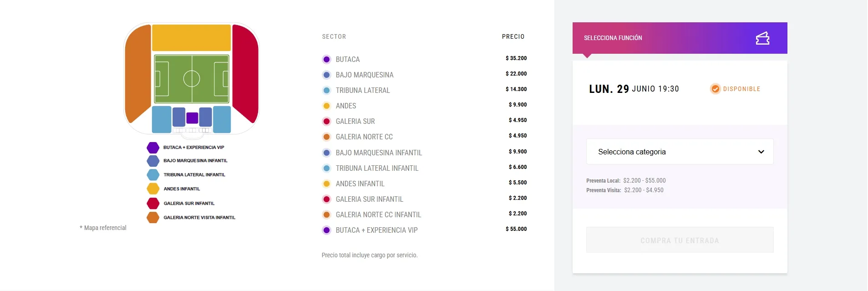
Task: Click the BAJO MARQUESINA INFANTIL list dot
Action: [x=326, y=153]
